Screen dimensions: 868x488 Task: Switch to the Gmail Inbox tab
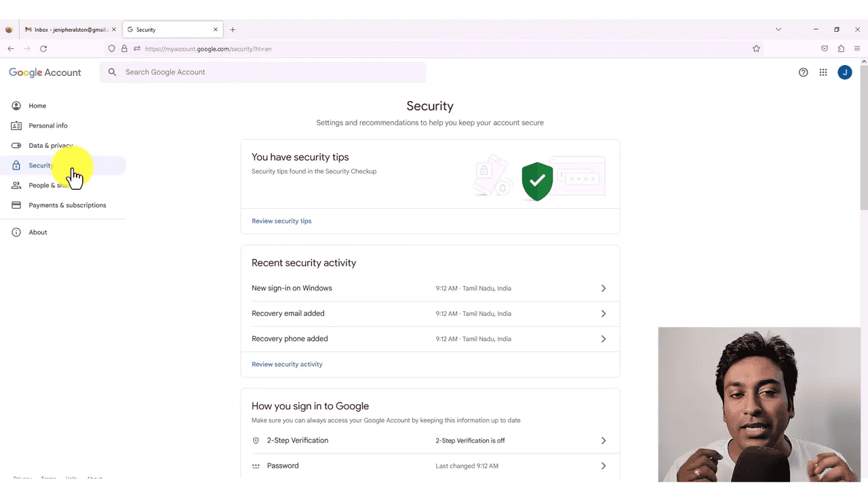[68, 29]
